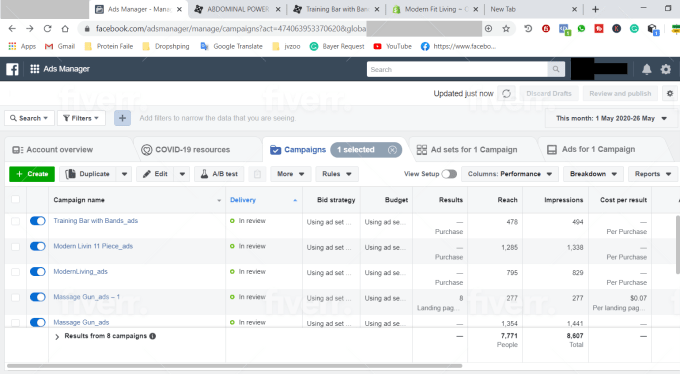
Task: Open the Breakdown dropdown
Action: click(x=593, y=174)
